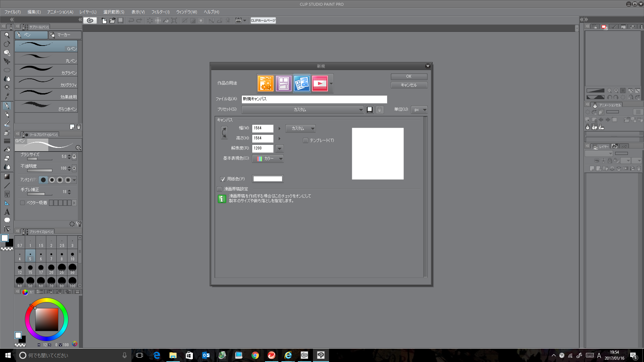Open the 単位 unit px dropdown
Image resolution: width=644 pixels, height=362 pixels.
coord(419,110)
